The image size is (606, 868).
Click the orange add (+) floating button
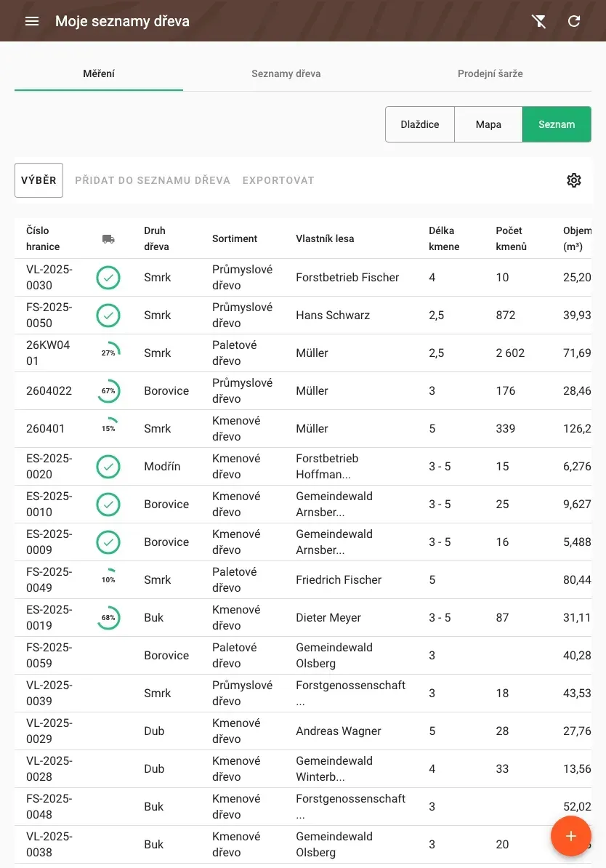pyautogui.click(x=570, y=836)
